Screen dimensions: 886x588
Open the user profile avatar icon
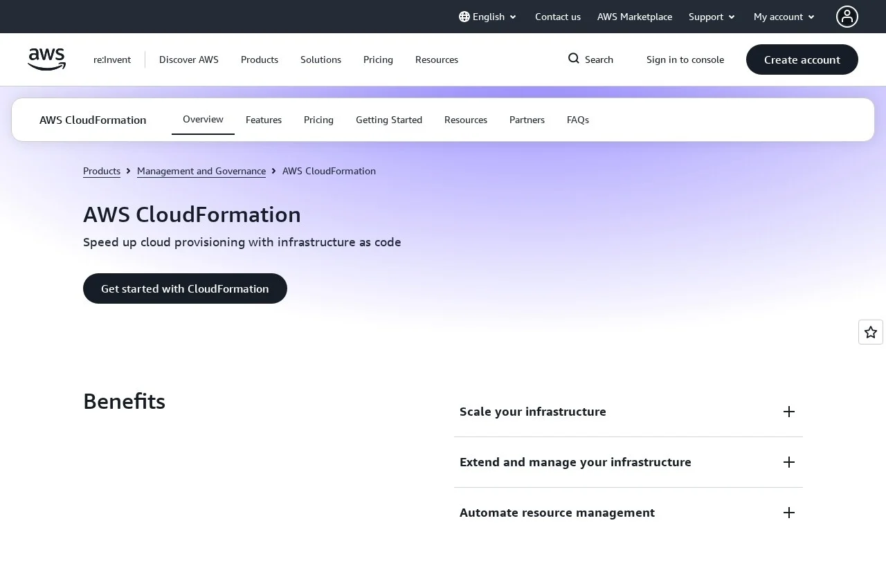[847, 17]
